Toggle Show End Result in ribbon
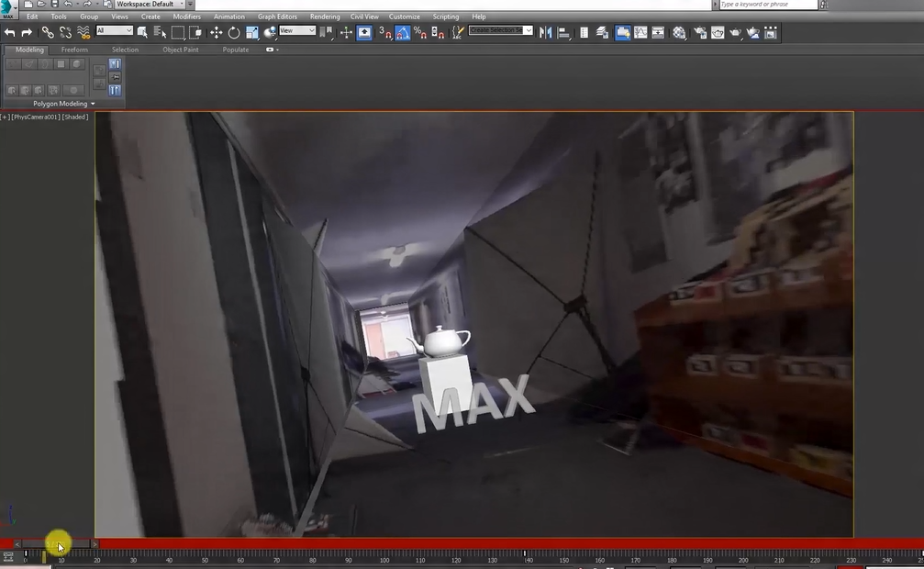 point(115,90)
